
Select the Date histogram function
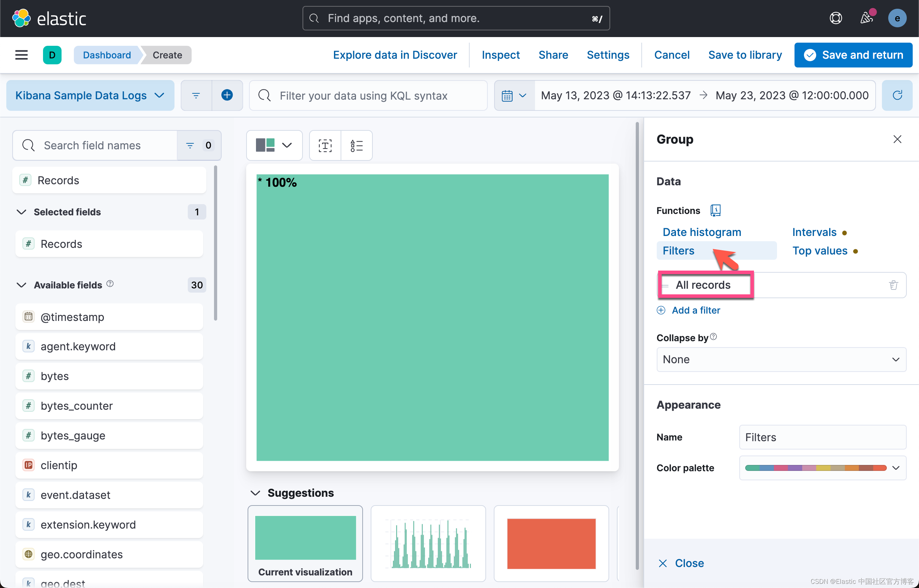tap(701, 232)
